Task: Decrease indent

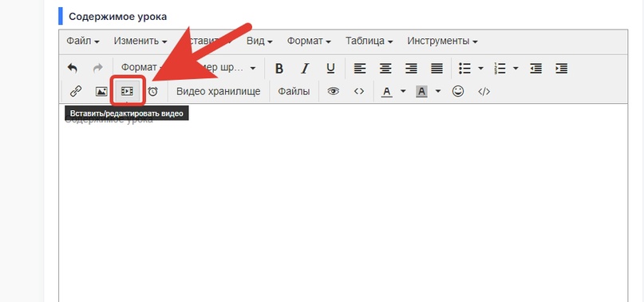Action: pyautogui.click(x=535, y=68)
